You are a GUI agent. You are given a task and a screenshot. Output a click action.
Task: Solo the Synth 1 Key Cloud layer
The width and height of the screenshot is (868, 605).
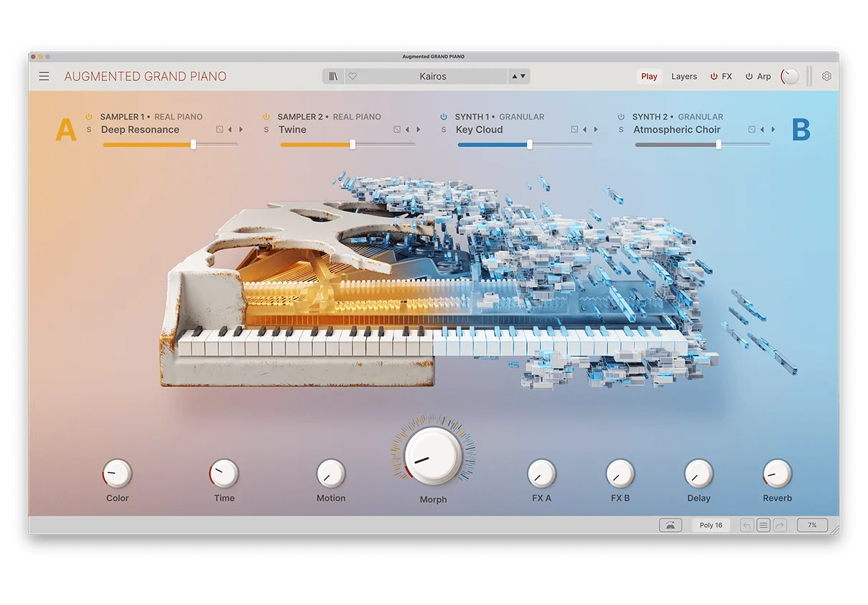point(444,129)
